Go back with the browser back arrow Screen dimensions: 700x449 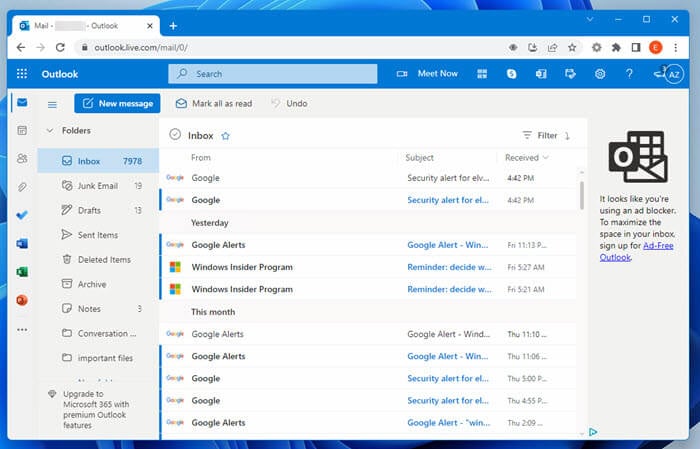click(x=21, y=47)
